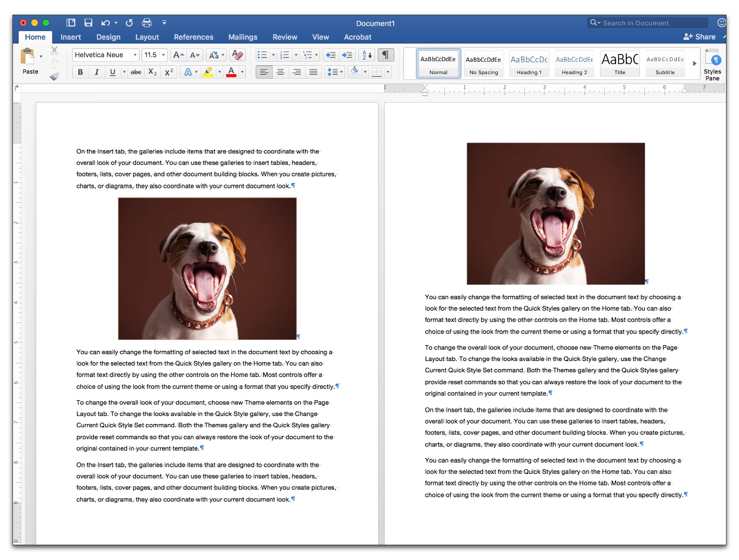Click the Justify text alignment icon
The height and width of the screenshot is (560, 739).
pyautogui.click(x=313, y=72)
